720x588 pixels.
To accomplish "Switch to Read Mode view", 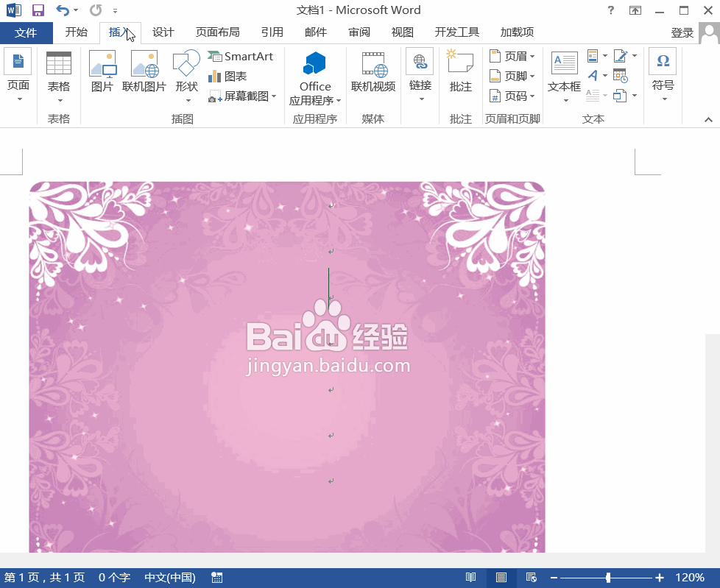I will tap(470, 578).
